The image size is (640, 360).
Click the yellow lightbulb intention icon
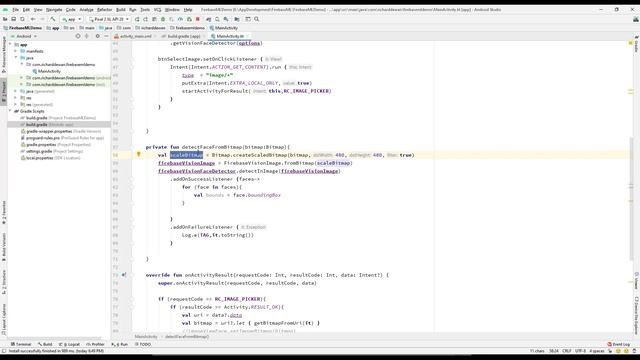click(x=139, y=155)
